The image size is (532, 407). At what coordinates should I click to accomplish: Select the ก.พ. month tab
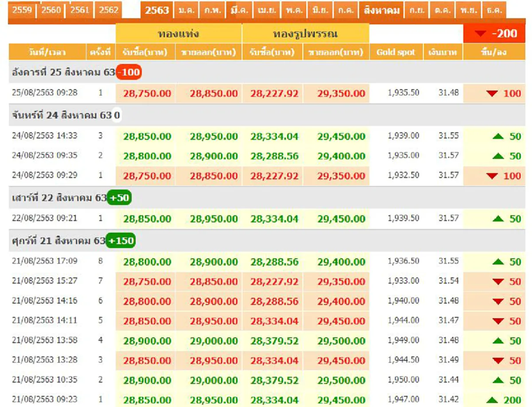point(212,10)
